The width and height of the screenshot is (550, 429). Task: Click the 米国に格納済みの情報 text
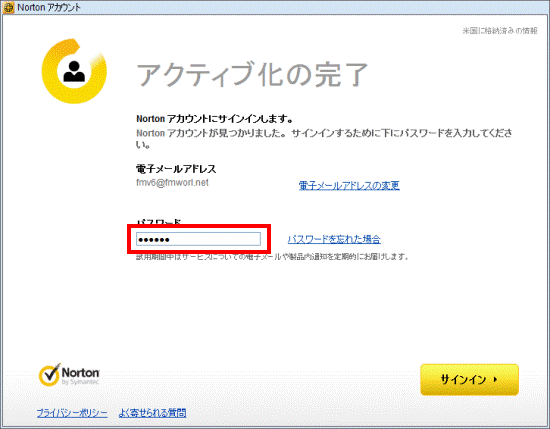(499, 31)
